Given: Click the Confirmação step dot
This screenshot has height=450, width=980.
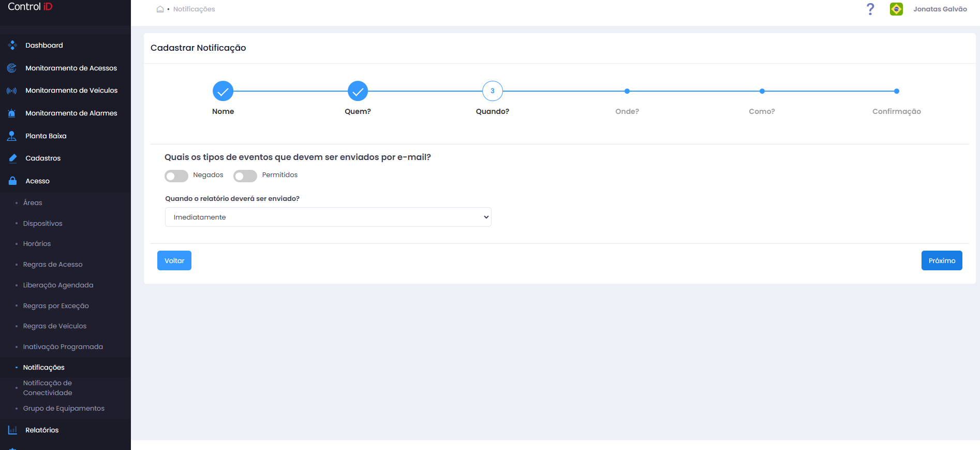Looking at the screenshot, I should [897, 91].
